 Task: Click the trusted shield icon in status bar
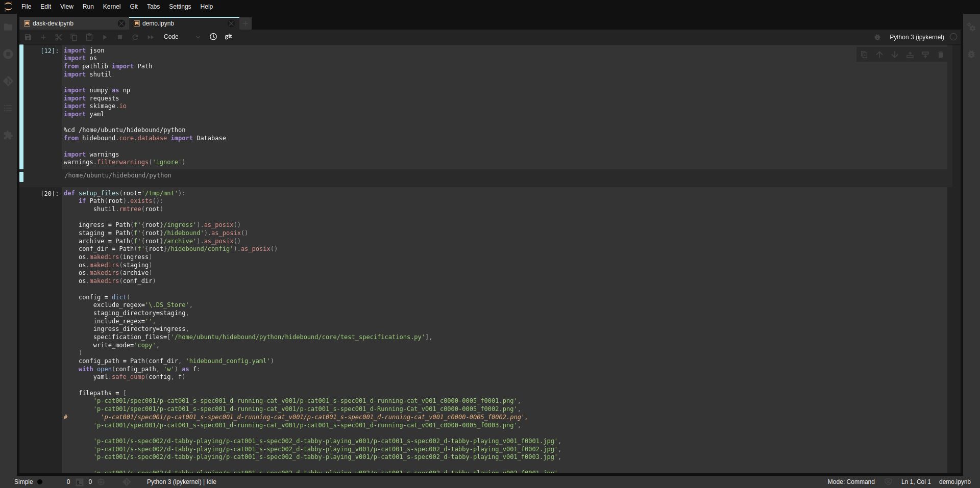point(888,482)
